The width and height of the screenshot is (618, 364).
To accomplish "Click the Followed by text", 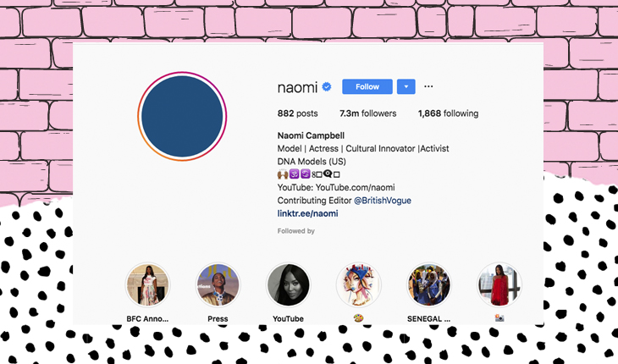I will click(x=295, y=231).
